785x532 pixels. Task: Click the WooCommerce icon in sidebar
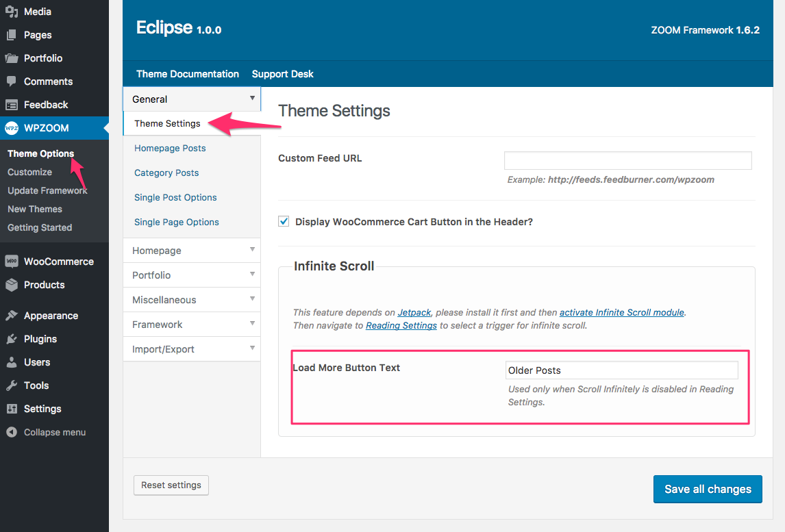[x=12, y=262]
